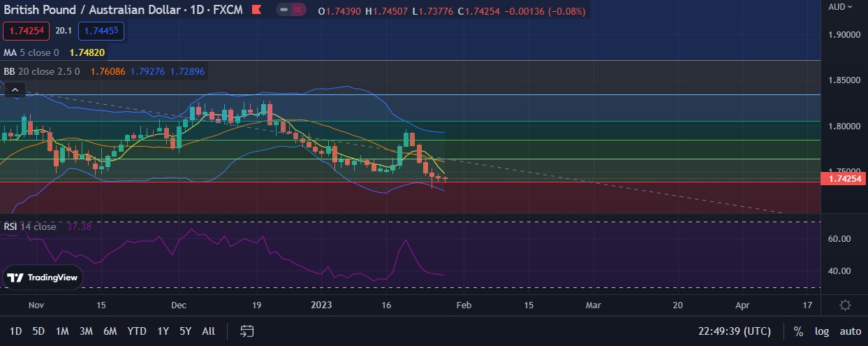Show All time range data
The image size is (868, 346).
[208, 331]
